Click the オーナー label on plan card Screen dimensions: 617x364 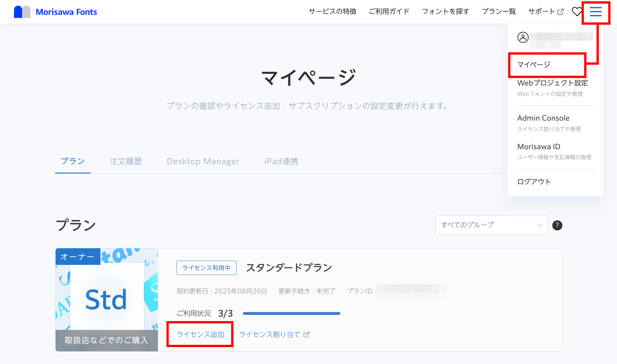pyautogui.click(x=78, y=257)
